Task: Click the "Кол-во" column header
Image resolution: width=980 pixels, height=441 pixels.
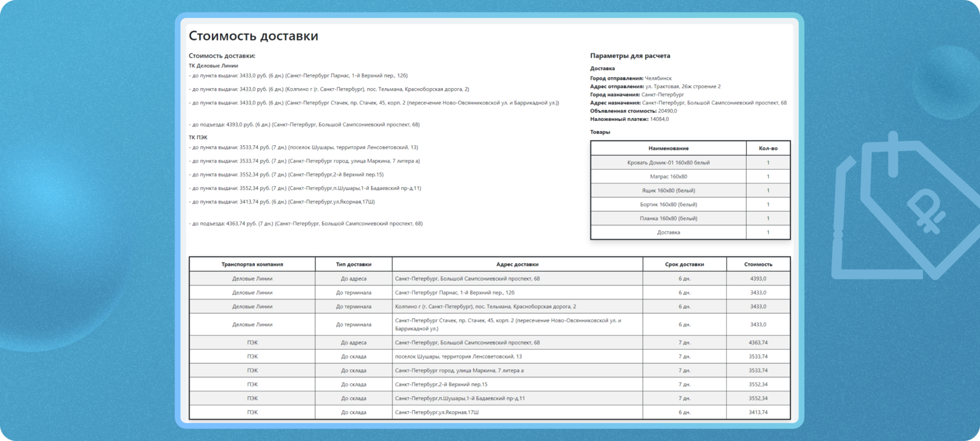Action: [x=768, y=149]
